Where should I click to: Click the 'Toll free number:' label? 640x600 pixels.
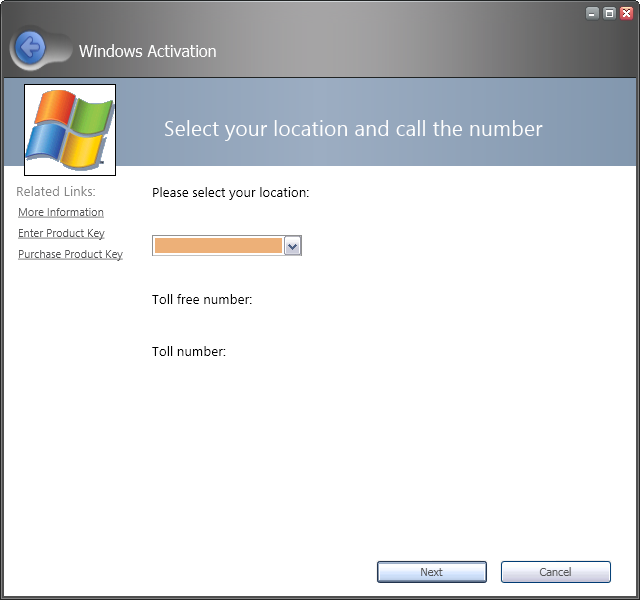(x=202, y=300)
